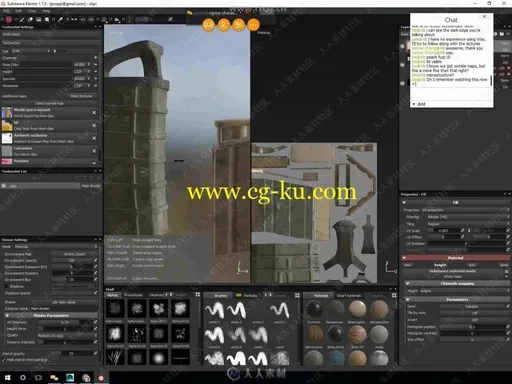Screen dimensions: 512x384
Task: Toggle Hide stencil when painting checkbox
Action: pos(4,360)
